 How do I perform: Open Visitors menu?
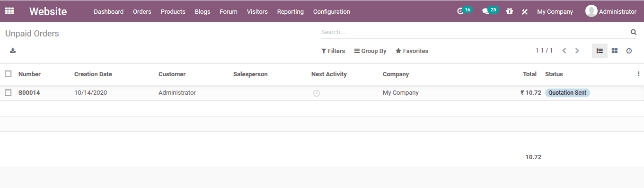(x=257, y=11)
